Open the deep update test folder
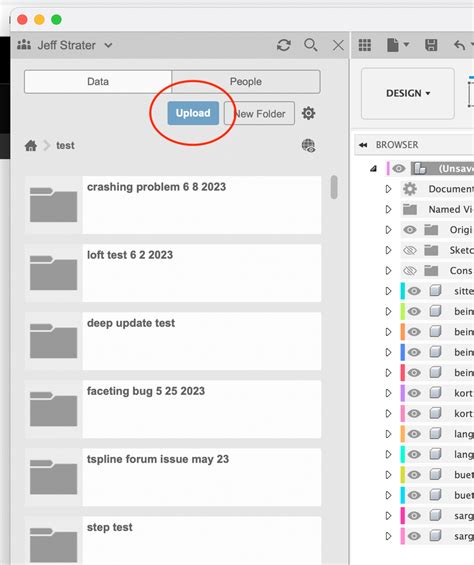 pyautogui.click(x=173, y=341)
